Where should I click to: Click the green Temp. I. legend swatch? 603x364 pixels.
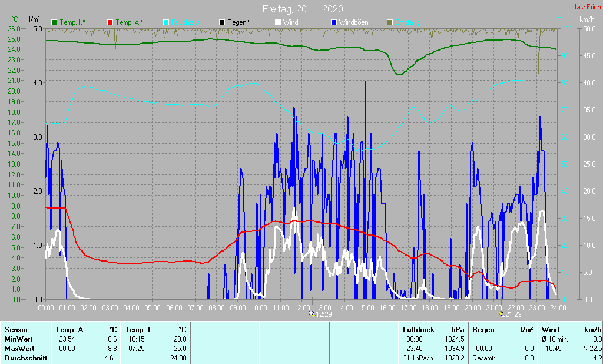(55, 22)
